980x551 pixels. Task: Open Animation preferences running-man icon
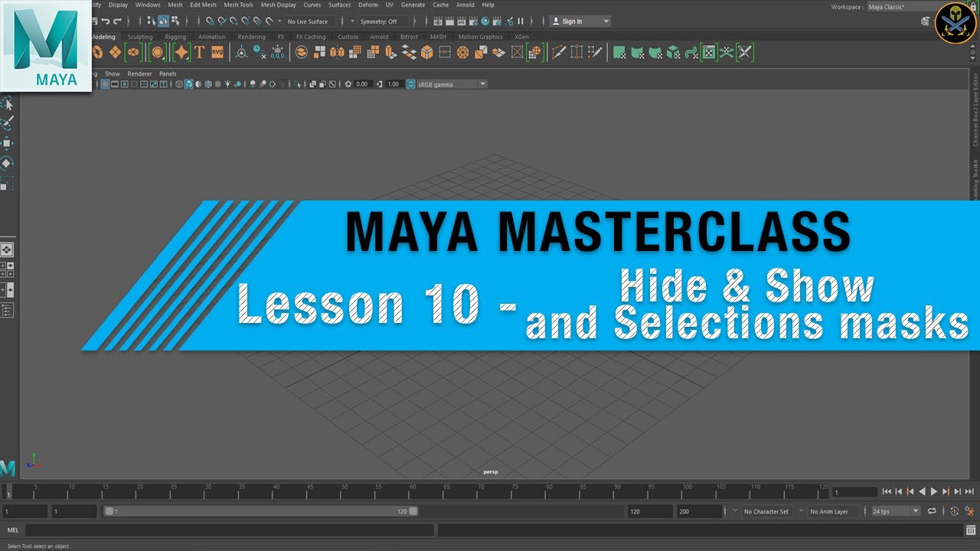970,511
